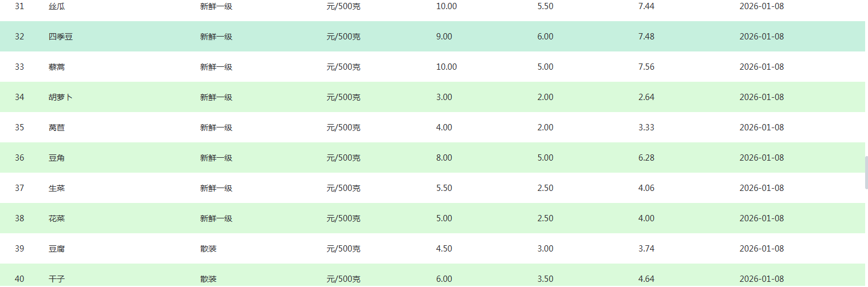Select the 豆角 product name
This screenshot has width=868, height=287.
click(x=57, y=158)
